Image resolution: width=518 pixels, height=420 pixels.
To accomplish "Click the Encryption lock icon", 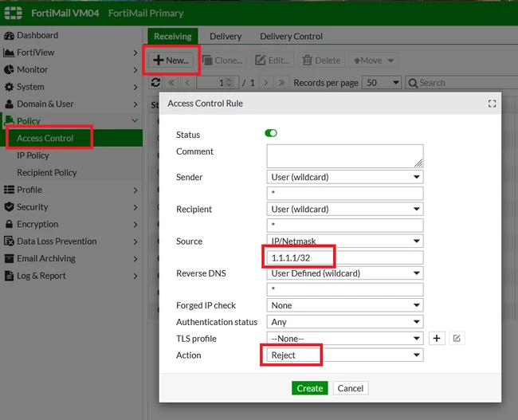I will [10, 224].
